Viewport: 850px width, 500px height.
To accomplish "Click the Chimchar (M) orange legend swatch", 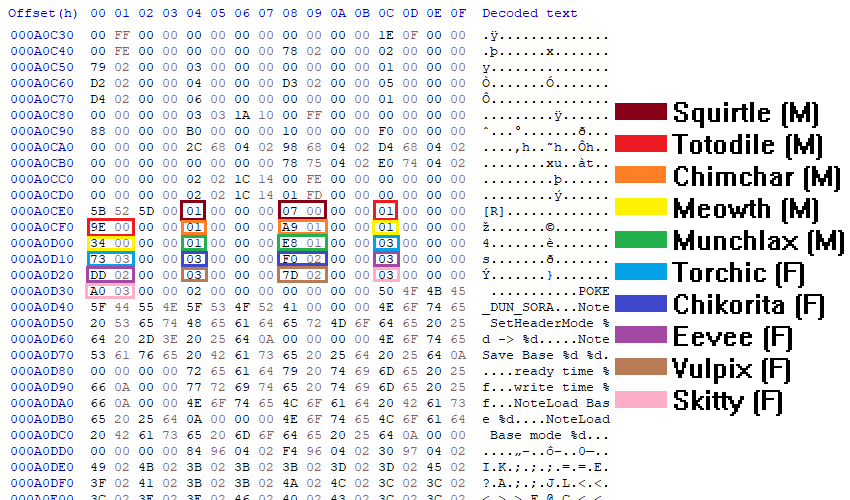I will (640, 175).
